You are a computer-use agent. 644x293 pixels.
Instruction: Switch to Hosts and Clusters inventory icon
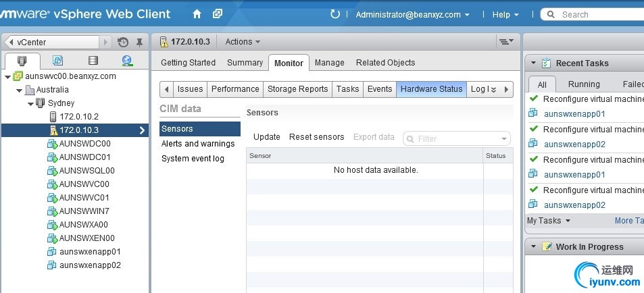pos(22,61)
